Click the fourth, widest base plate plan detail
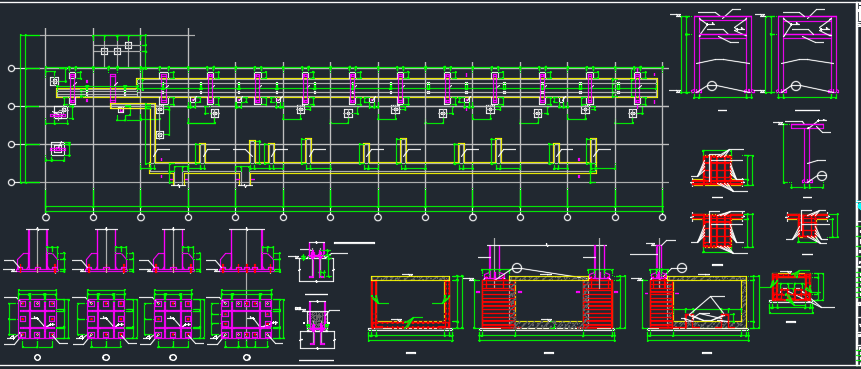 (x=247, y=317)
